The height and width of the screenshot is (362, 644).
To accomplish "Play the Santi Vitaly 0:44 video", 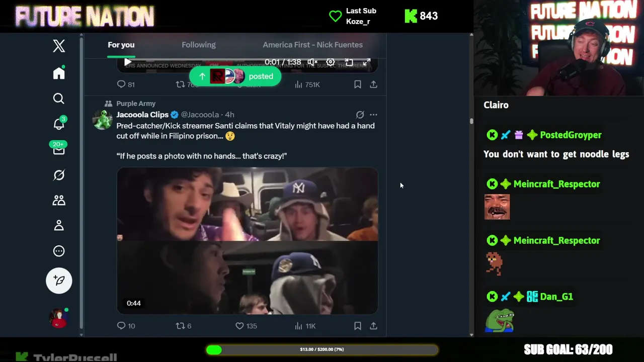I will [247, 241].
